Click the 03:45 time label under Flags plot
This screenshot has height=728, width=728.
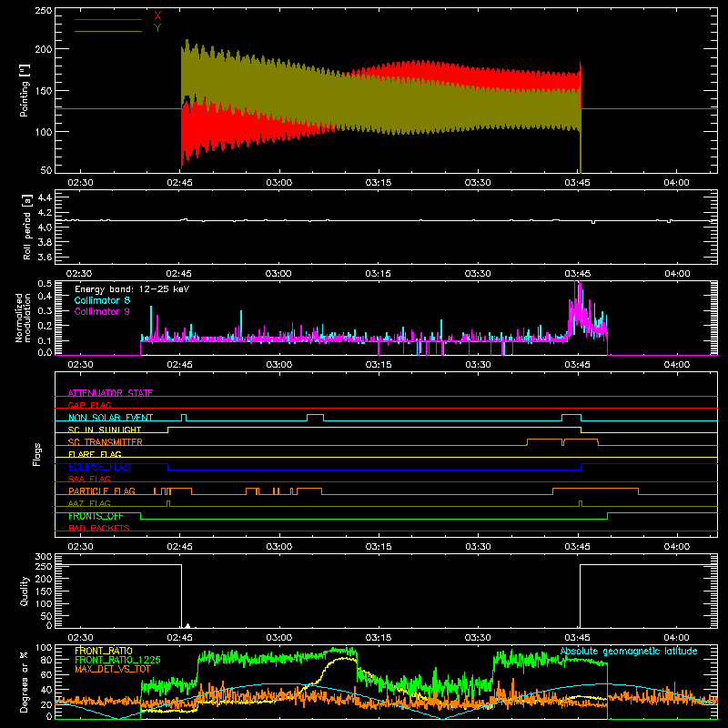click(577, 547)
